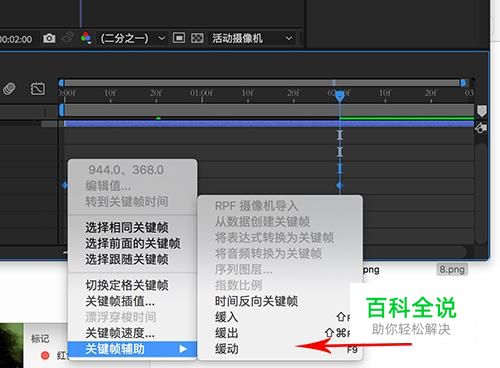The height and width of the screenshot is (368, 500).
Task: Click the show snapshot icon
Action: tap(68, 38)
